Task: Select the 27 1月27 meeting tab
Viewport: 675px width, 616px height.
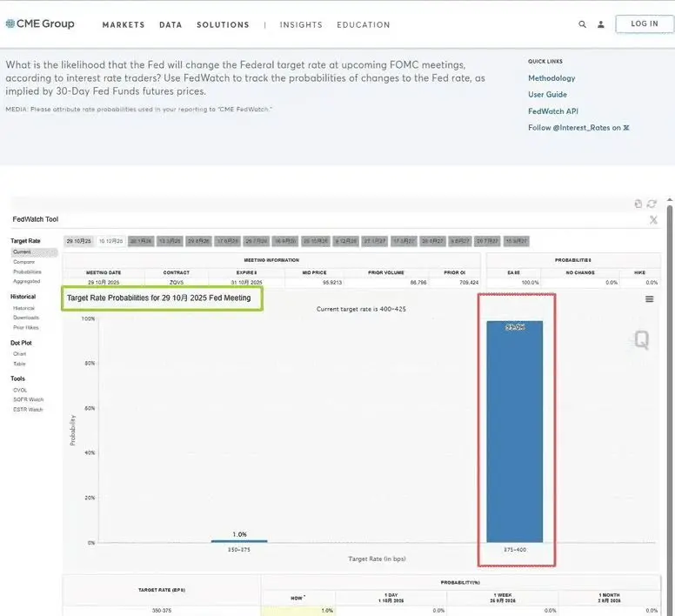Action: click(375, 241)
